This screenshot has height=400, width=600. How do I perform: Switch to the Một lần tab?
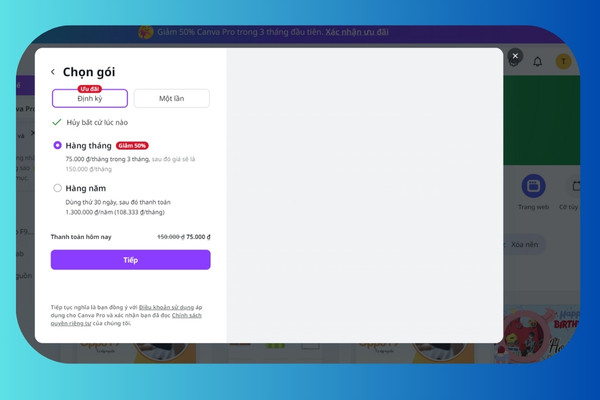click(171, 98)
